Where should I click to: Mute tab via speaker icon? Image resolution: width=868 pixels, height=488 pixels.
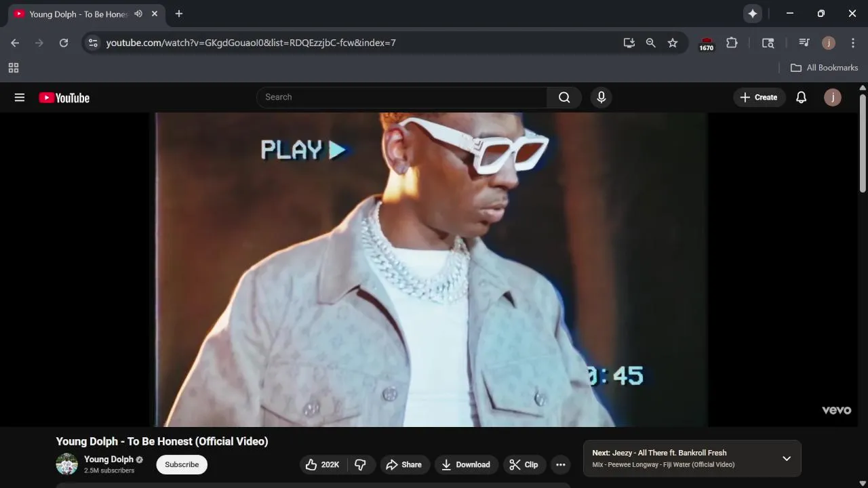(138, 14)
